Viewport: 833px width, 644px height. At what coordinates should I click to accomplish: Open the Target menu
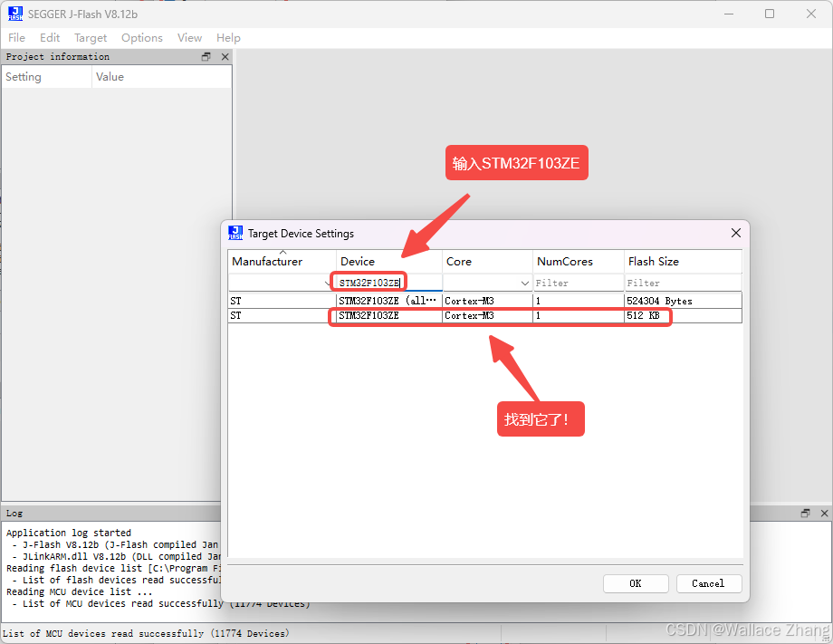(x=91, y=38)
